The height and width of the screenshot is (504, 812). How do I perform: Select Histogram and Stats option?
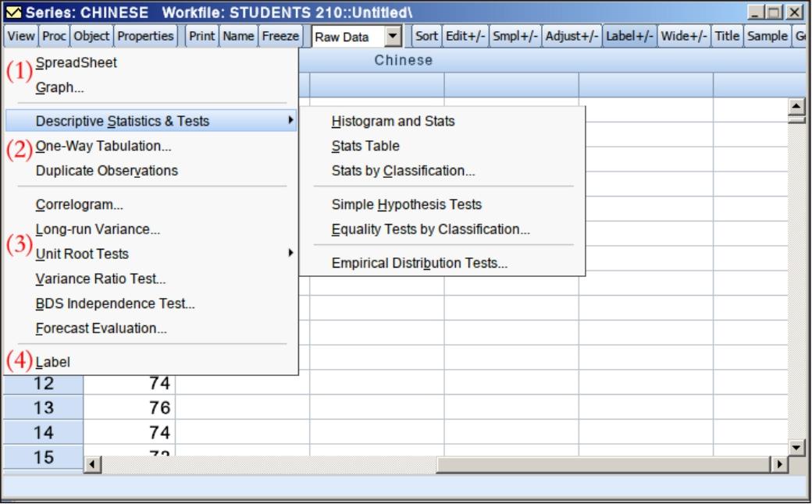(x=393, y=121)
